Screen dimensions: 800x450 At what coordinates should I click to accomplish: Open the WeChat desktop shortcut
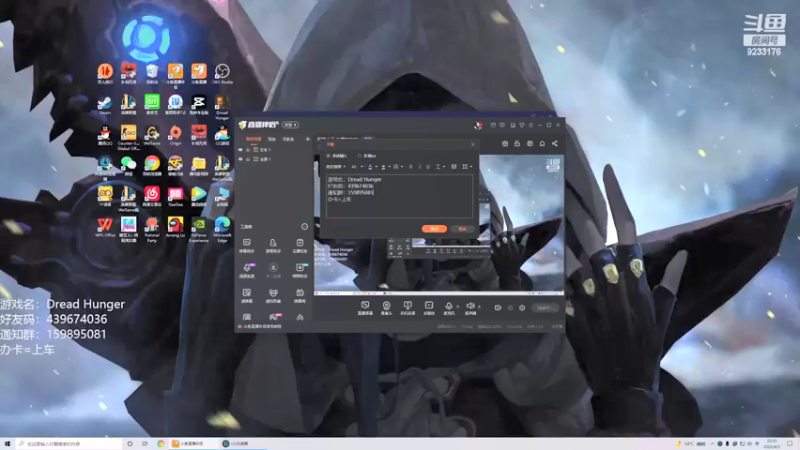click(129, 166)
